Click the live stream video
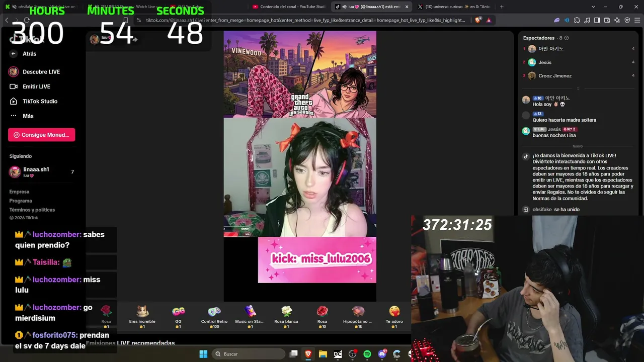The image size is (644, 362). 300,166
